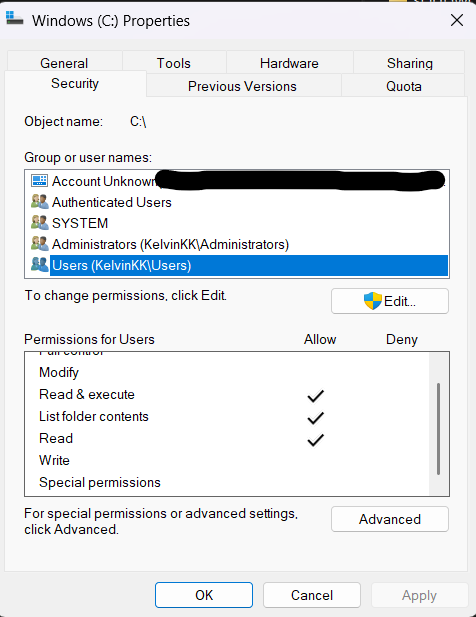Click the Read & execute Allow checkmark
The image size is (476, 617).
[x=315, y=395]
